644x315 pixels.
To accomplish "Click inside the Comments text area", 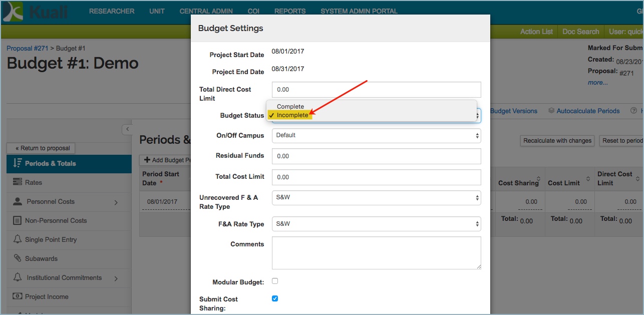I will point(377,253).
